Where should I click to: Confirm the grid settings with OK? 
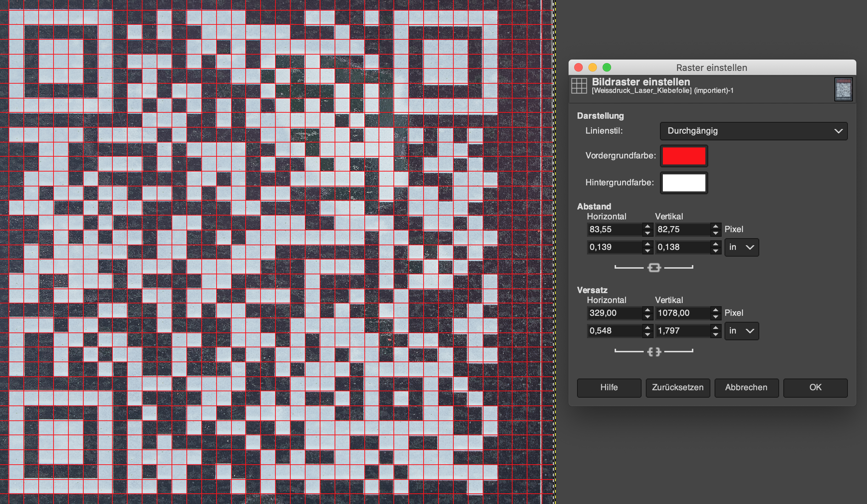815,387
